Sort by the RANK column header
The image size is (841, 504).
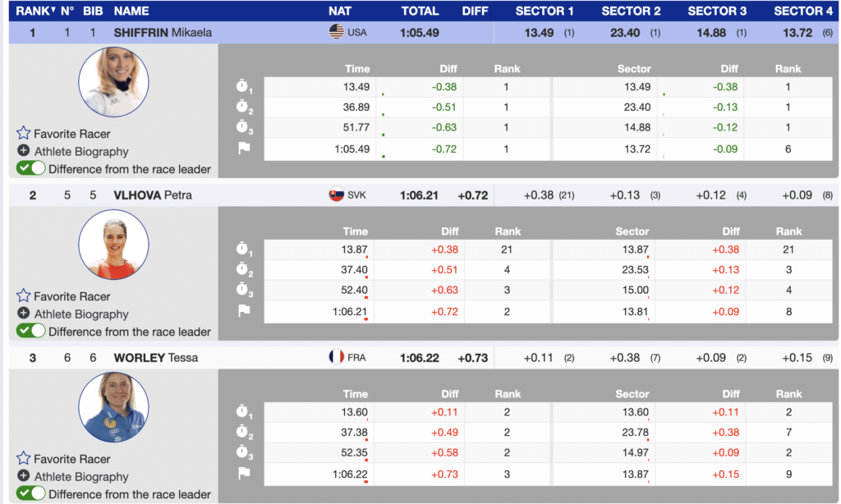pos(34,11)
